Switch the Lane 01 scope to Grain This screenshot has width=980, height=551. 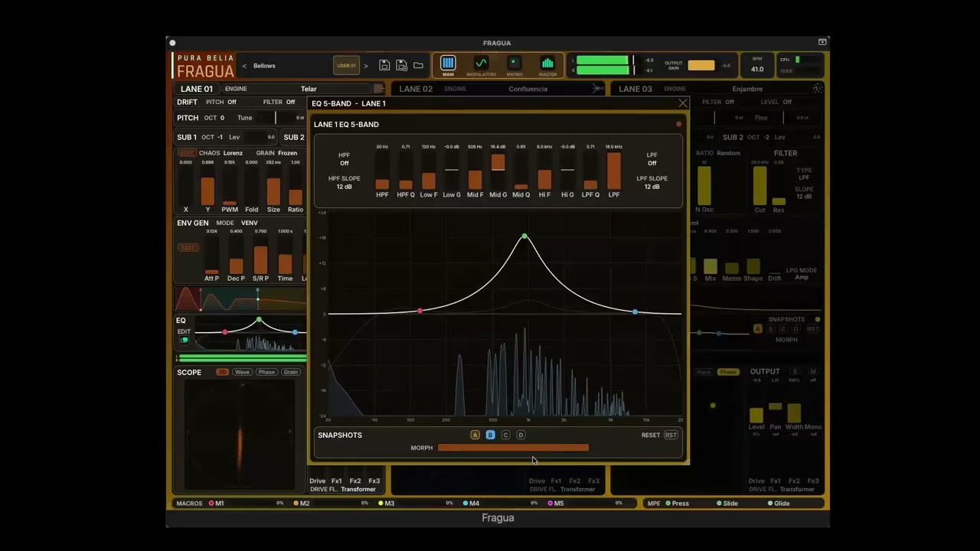tap(290, 372)
